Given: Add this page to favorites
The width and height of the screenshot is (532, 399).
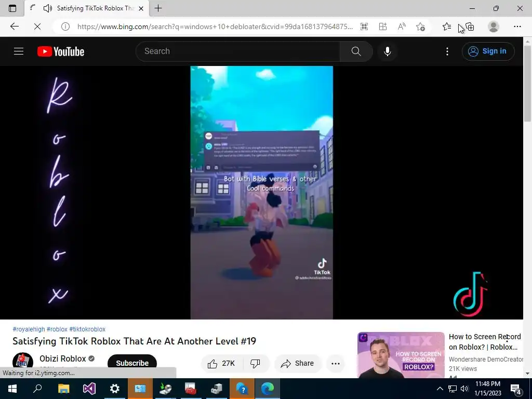Looking at the screenshot, I should (420, 26).
